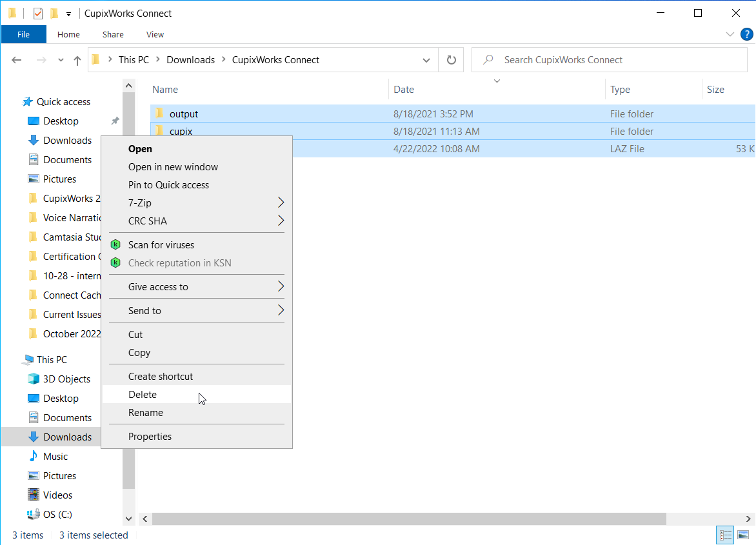Go up one folder level arrow
The height and width of the screenshot is (545, 756).
click(77, 60)
